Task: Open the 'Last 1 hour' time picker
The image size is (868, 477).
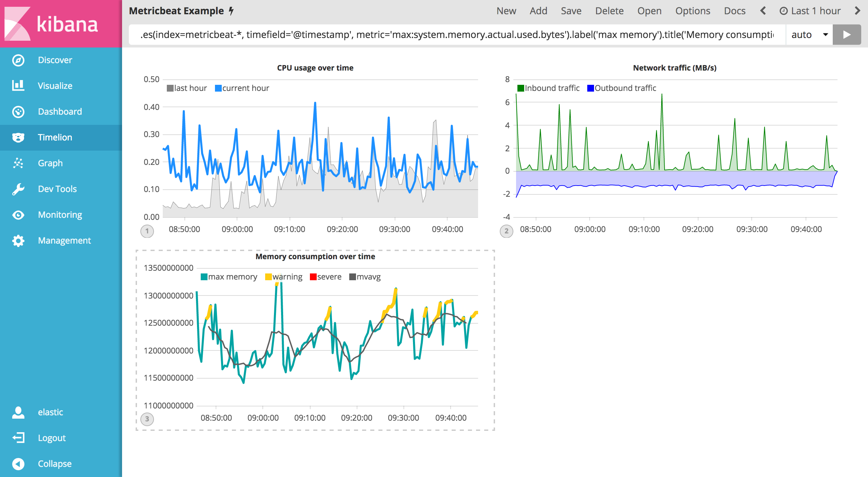Action: point(810,11)
